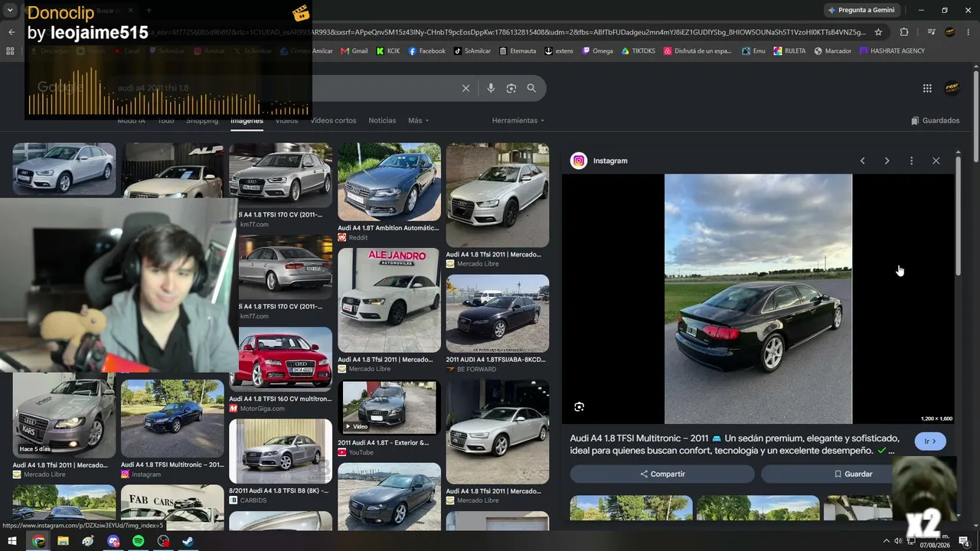Open the Chrome bookmarks apps grid icon
This screenshot has width=980, height=551.
click(10, 51)
